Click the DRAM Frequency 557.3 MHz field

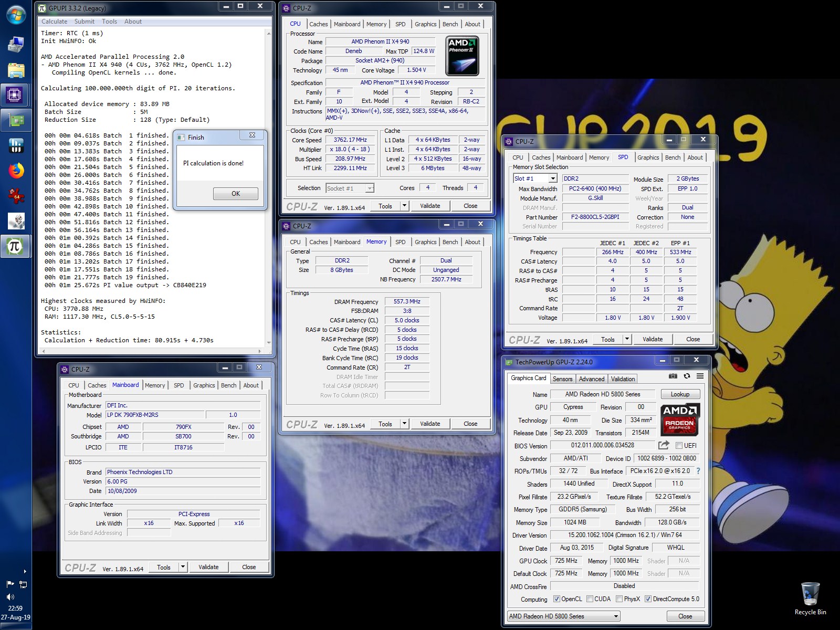pyautogui.click(x=407, y=301)
